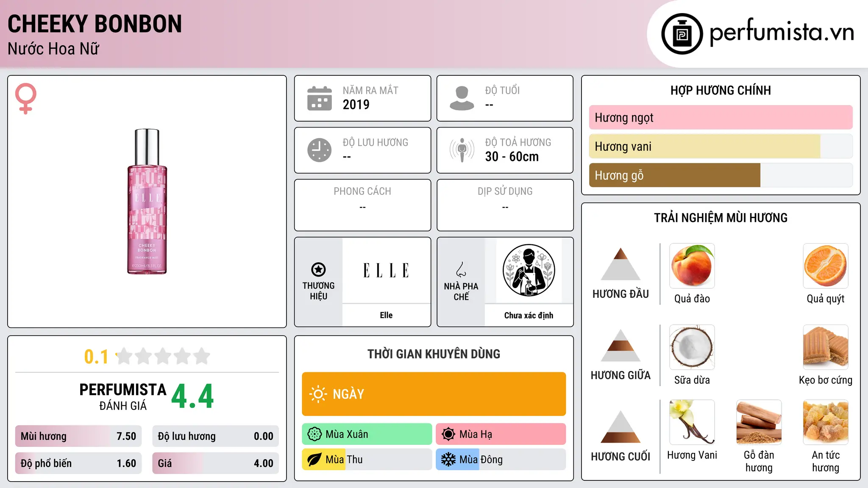
Task: Click the green 4.4 Perfumista score
Action: (193, 396)
